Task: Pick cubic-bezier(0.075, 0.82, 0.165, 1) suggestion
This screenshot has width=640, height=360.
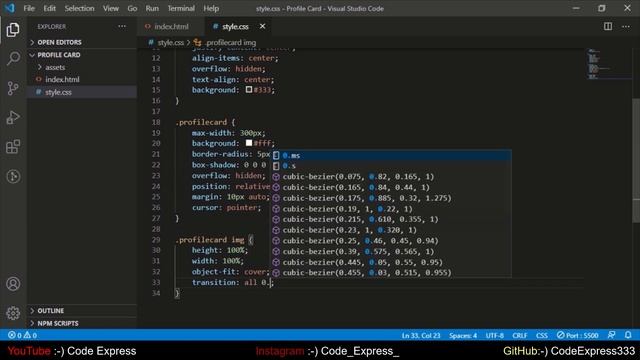Action: click(392, 176)
